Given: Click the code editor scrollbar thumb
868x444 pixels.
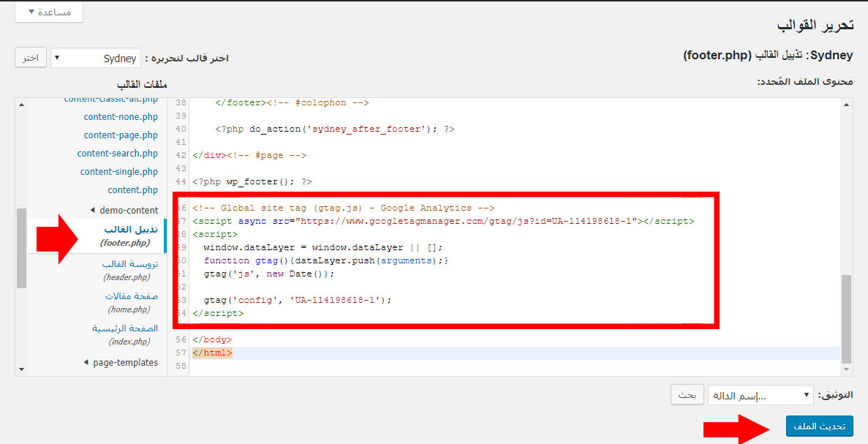Looking at the screenshot, I should [x=846, y=319].
